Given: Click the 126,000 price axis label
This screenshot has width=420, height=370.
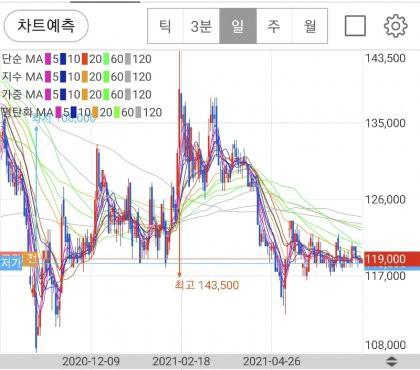Looking at the screenshot, I should (x=385, y=199).
